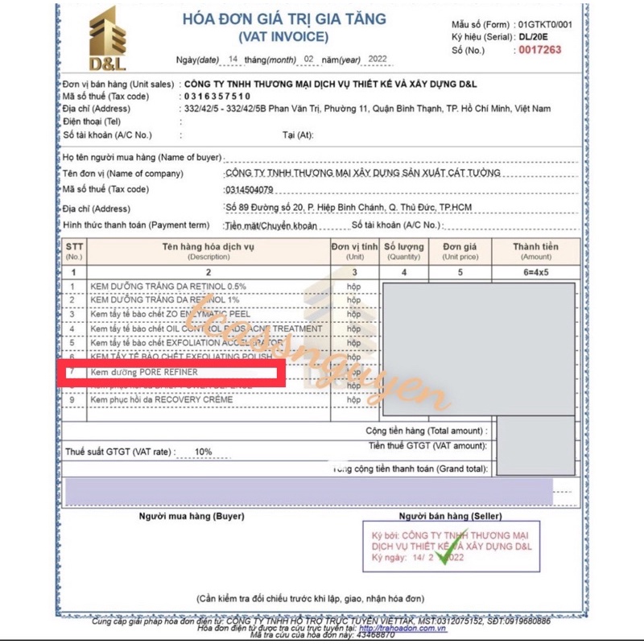Select row OIL CONTROL PADS ACNE TREATMENT
The width and height of the screenshot is (644, 644).
[206, 329]
